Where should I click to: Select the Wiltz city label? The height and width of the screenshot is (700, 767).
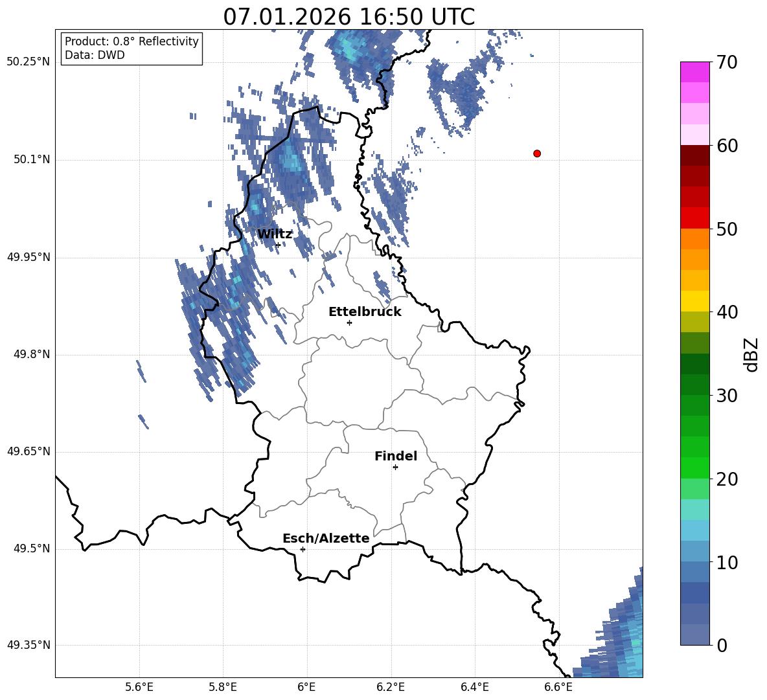tap(275, 234)
